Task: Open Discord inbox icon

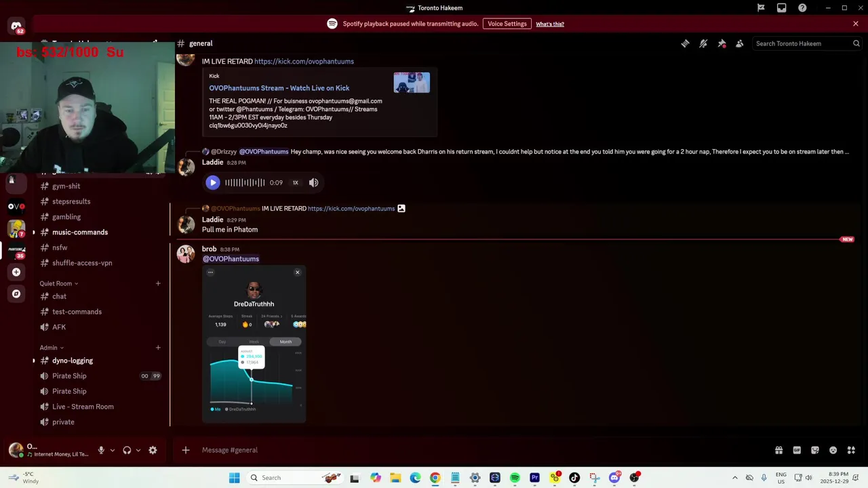Action: click(x=782, y=8)
